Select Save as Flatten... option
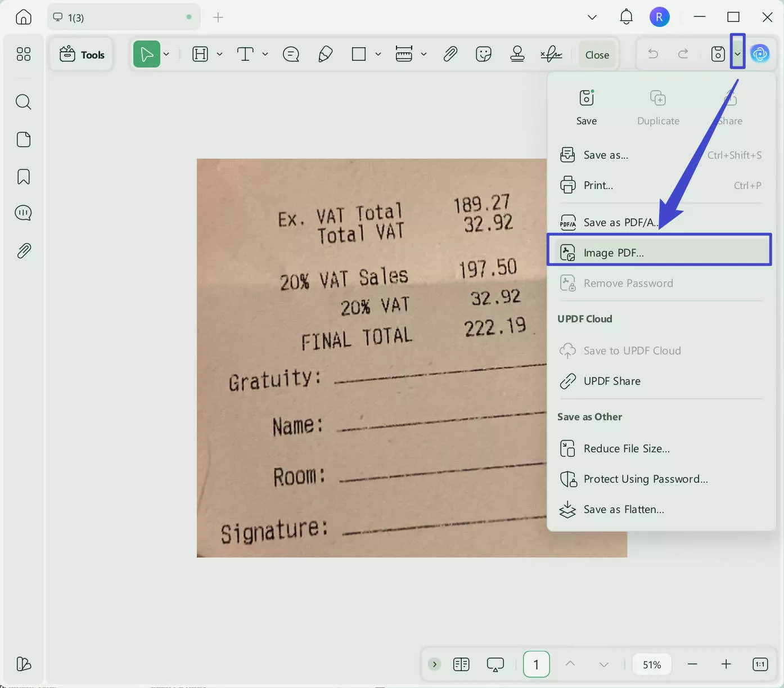The height and width of the screenshot is (688, 784). 624,509
